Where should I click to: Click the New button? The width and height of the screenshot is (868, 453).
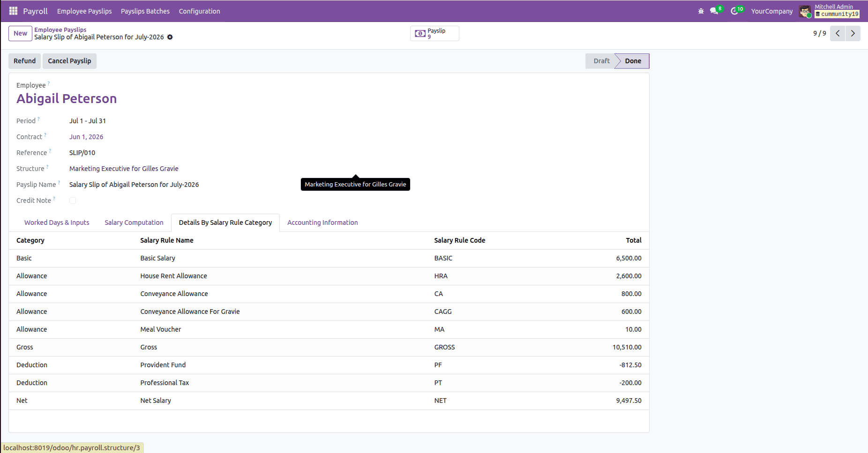pyautogui.click(x=20, y=33)
